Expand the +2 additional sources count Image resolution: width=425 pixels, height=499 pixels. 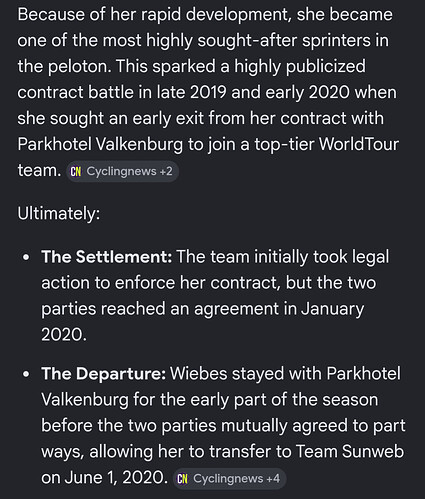tap(166, 171)
